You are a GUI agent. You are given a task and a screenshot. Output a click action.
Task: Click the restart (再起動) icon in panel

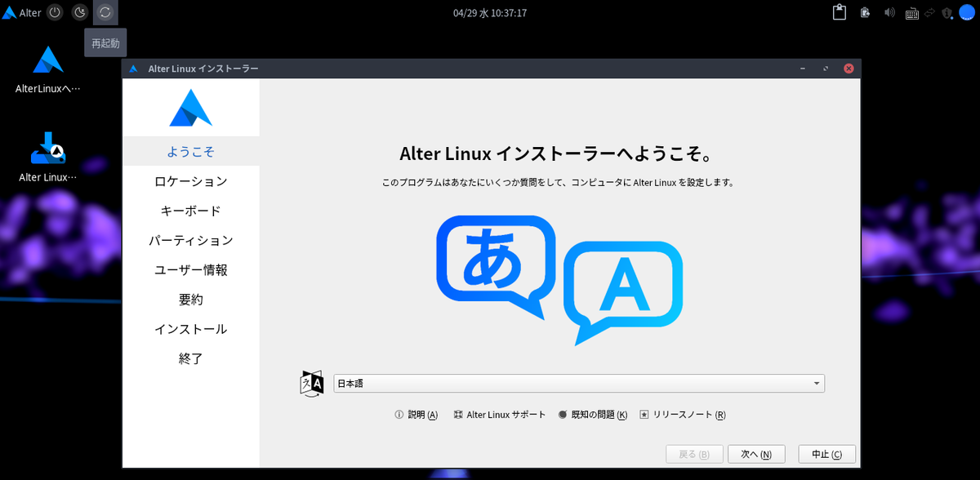105,12
